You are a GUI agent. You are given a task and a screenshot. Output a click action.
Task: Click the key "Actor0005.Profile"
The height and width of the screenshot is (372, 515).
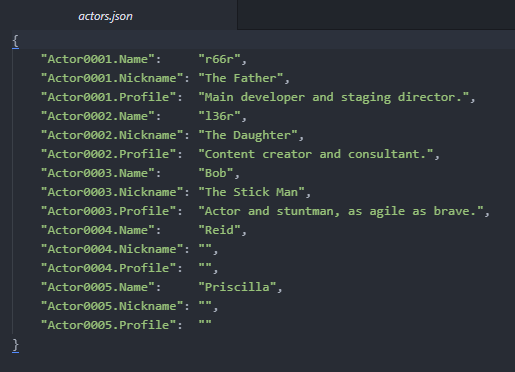(x=108, y=325)
